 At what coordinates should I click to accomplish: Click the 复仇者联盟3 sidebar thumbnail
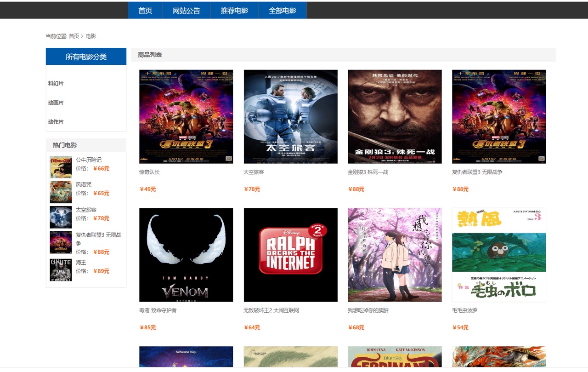(61, 242)
